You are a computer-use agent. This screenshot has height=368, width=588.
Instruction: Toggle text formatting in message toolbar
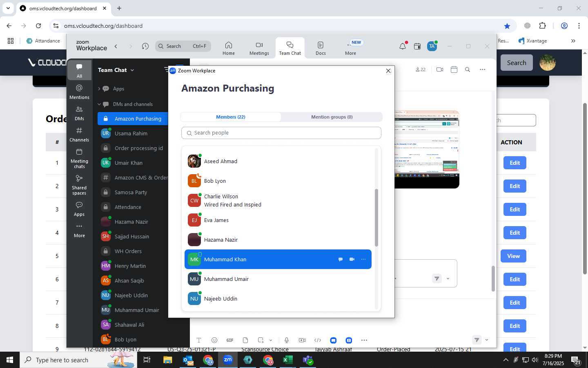tap(199, 340)
